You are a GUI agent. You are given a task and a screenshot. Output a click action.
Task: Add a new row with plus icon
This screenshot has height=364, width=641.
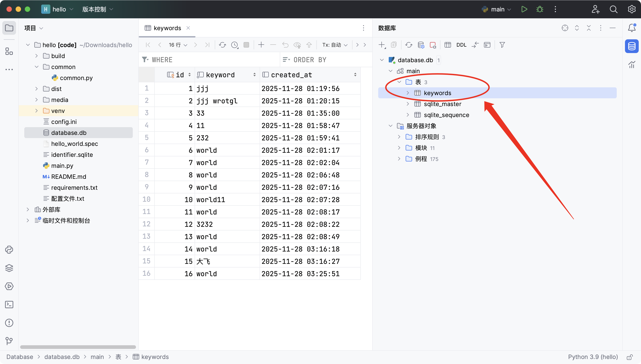[261, 45]
